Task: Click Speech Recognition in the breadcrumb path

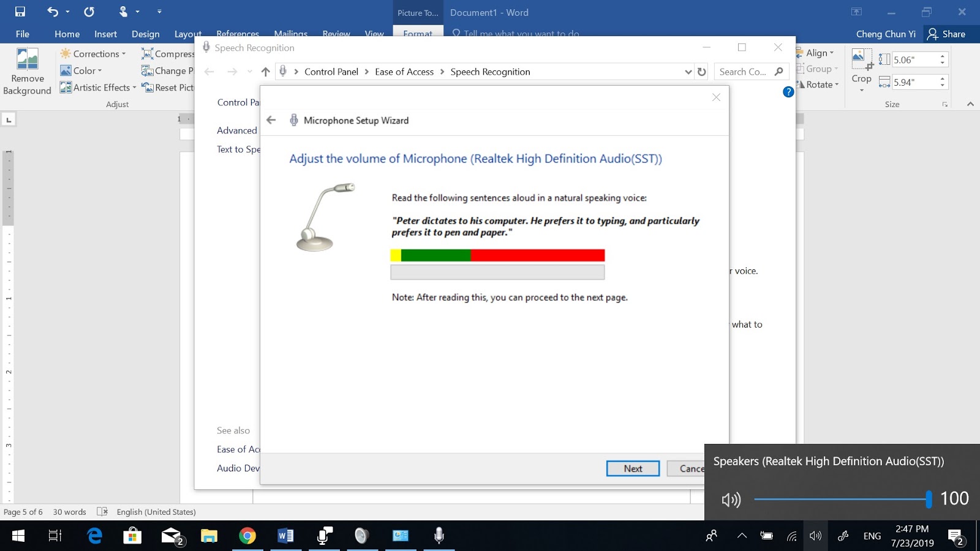Action: pyautogui.click(x=491, y=72)
